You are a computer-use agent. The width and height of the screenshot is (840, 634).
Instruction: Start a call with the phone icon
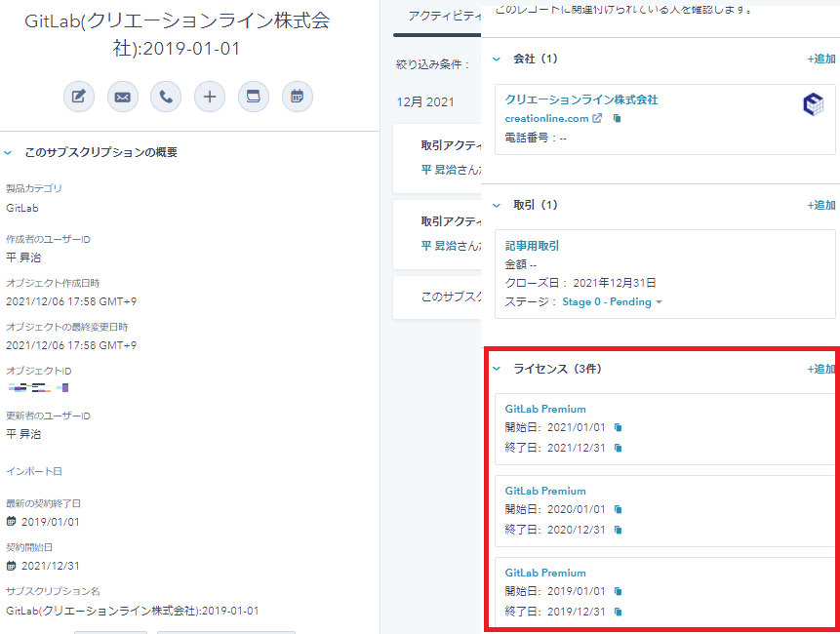coord(166,97)
